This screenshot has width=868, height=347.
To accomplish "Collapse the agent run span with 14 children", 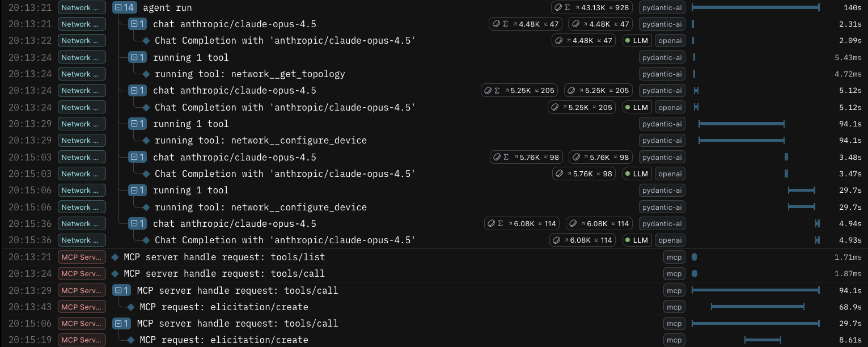I will 125,7.
